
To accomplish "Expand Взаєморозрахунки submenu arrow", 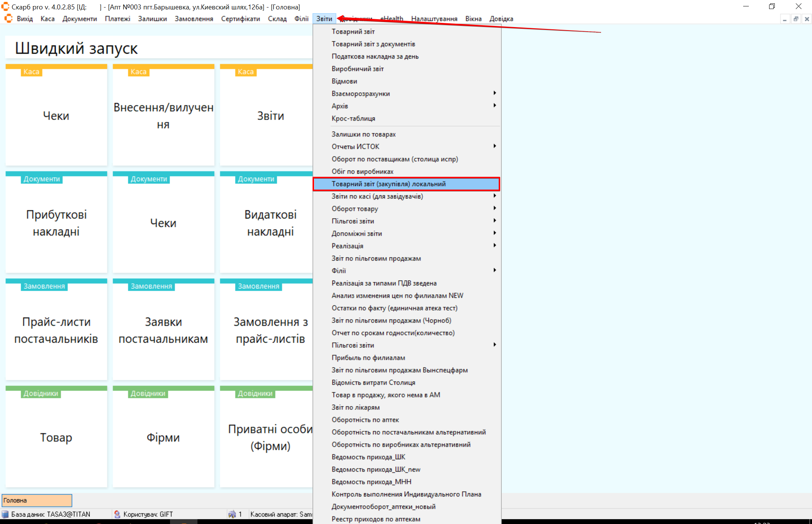I will pyautogui.click(x=495, y=93).
